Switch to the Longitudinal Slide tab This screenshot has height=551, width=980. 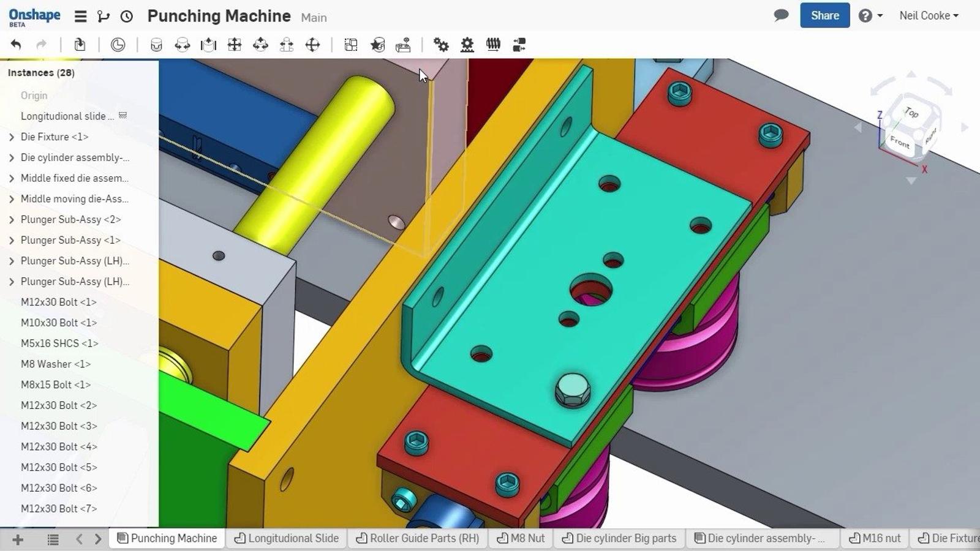287,538
